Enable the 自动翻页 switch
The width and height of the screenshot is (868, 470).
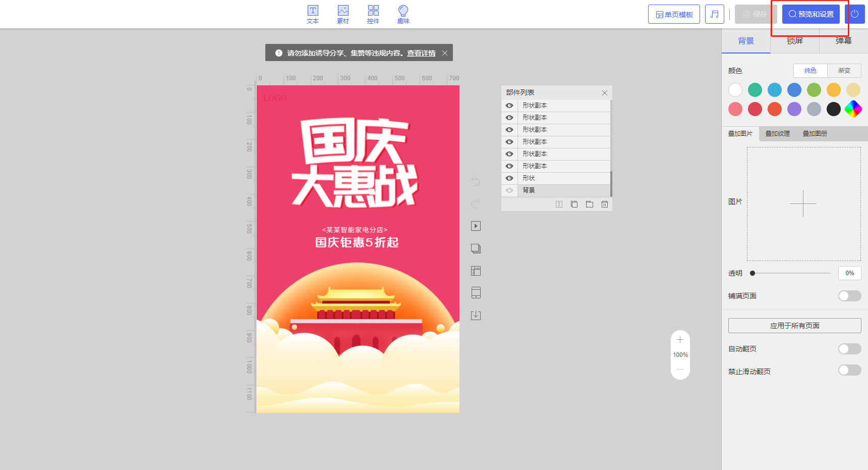point(849,349)
